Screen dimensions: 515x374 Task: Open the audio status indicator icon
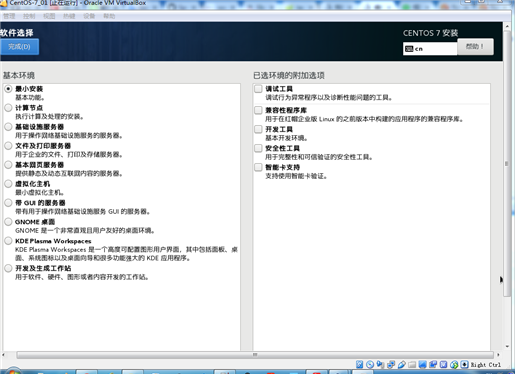pos(380,364)
